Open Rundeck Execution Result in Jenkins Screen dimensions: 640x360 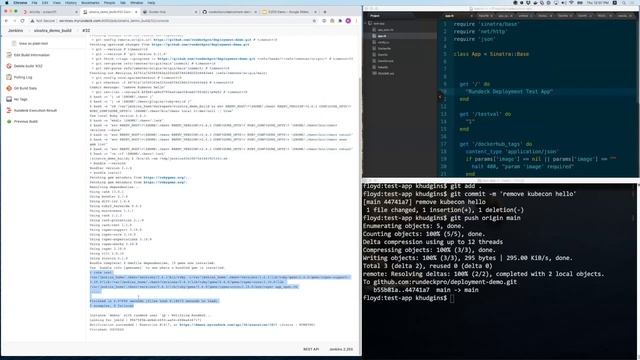[35, 110]
